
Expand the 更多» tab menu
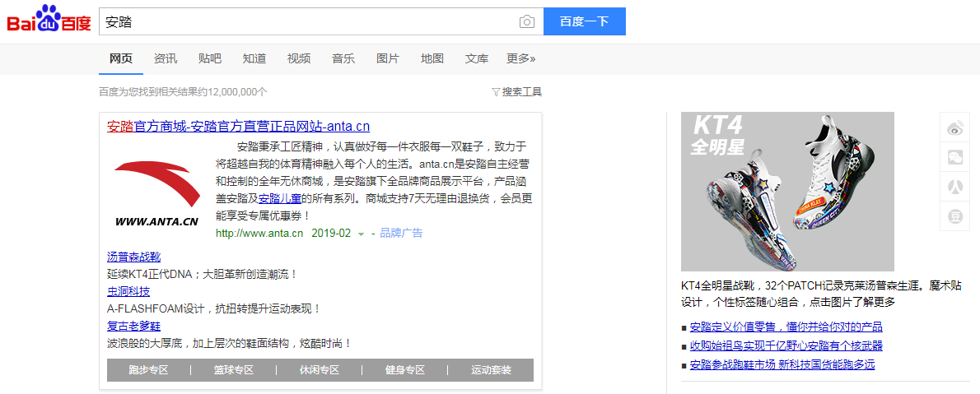[520, 58]
